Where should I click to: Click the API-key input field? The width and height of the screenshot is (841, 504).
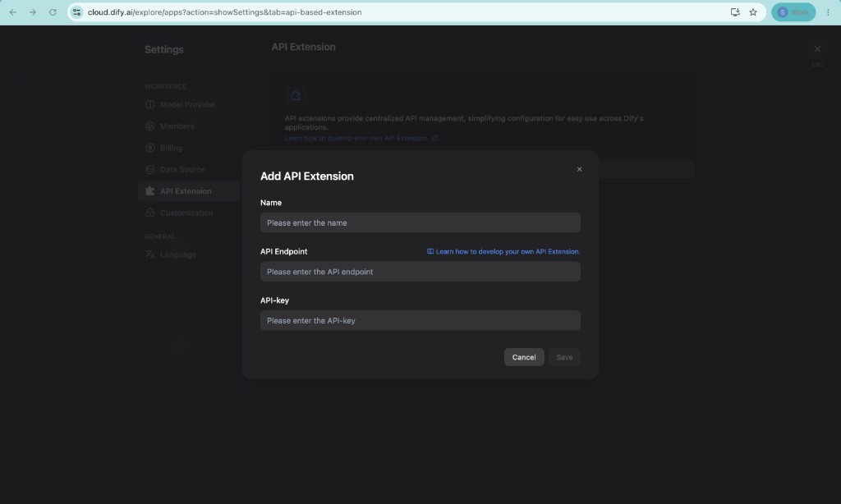pos(420,321)
